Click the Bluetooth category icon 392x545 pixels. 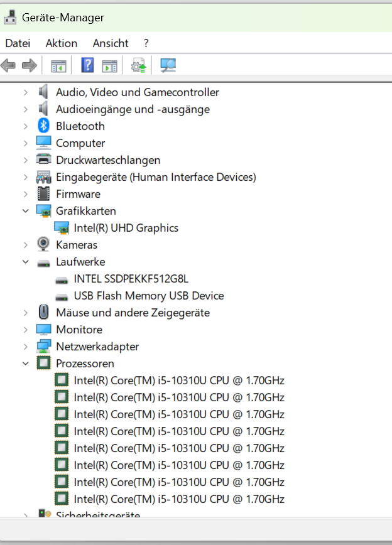(x=43, y=126)
